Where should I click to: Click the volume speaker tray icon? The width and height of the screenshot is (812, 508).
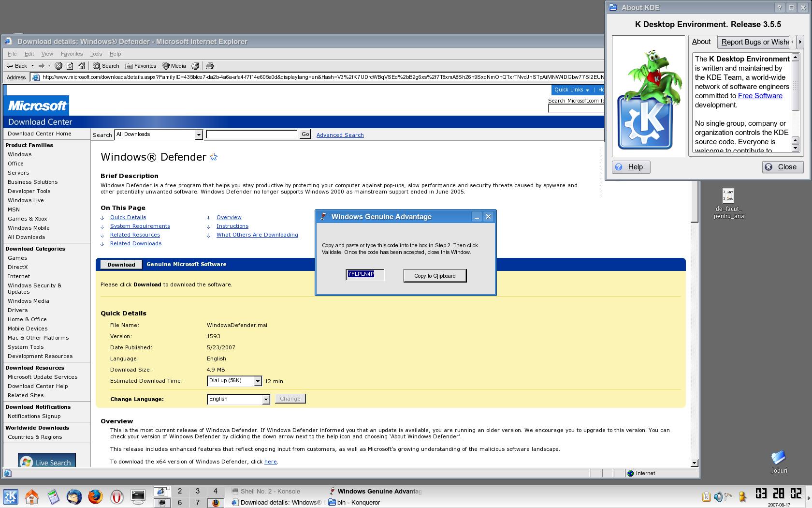[x=718, y=497]
